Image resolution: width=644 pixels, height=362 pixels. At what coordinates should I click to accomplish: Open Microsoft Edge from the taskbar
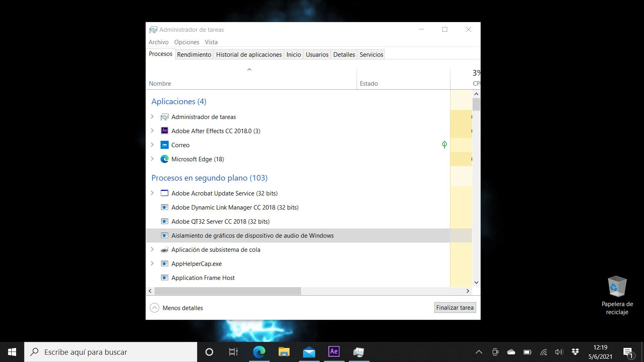pyautogui.click(x=259, y=352)
